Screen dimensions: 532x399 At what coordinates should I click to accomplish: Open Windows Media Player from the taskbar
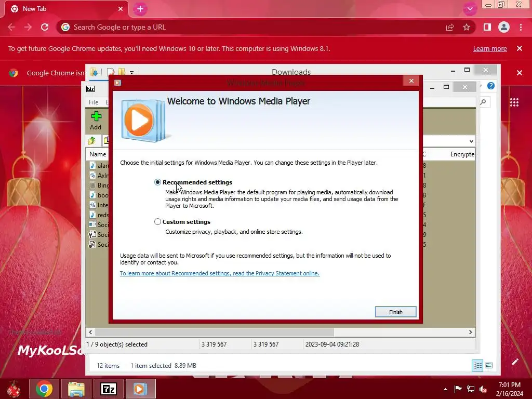coord(140,389)
